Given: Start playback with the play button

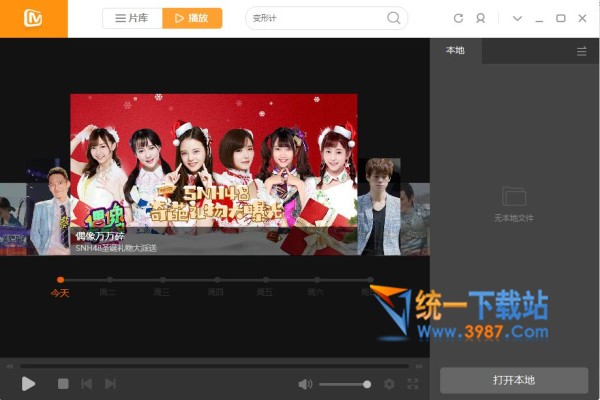Looking at the screenshot, I should click(28, 384).
